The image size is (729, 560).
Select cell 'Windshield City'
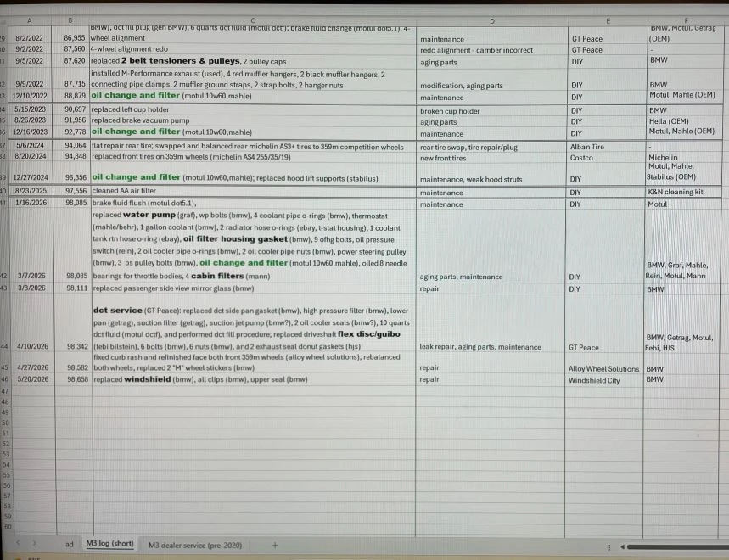(604, 379)
